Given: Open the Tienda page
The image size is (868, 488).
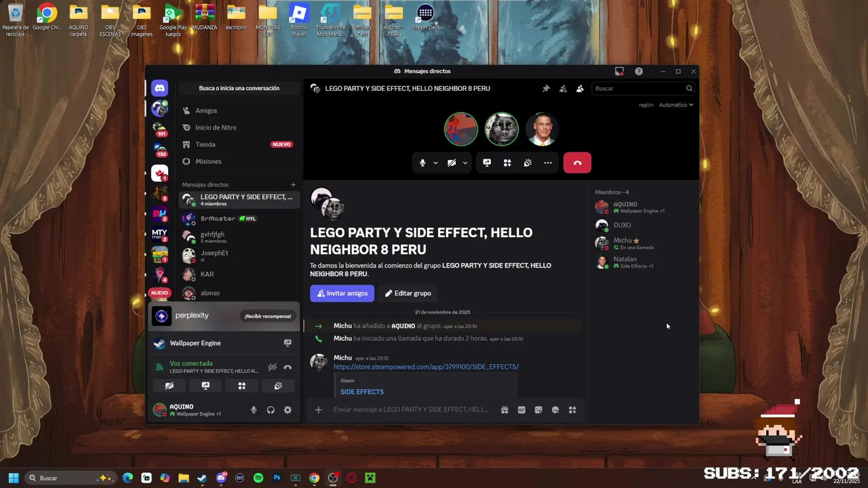Looking at the screenshot, I should [239, 144].
